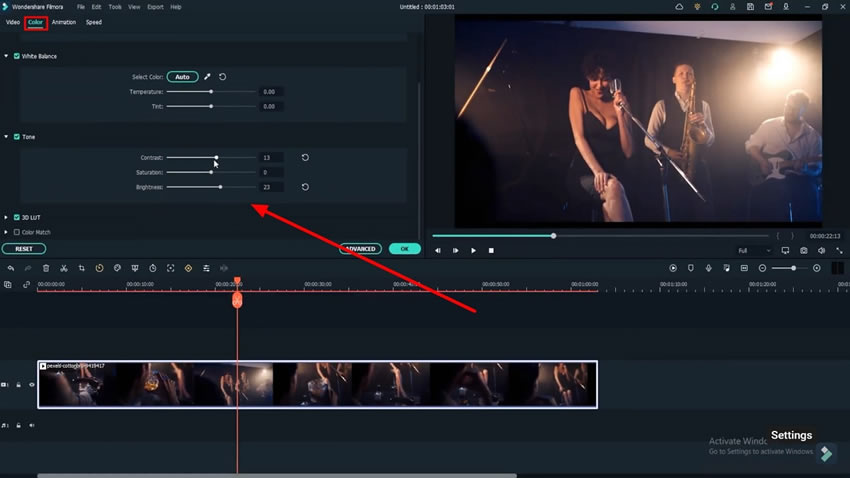Switch to the Animation tab
850x478 pixels.
(x=64, y=22)
